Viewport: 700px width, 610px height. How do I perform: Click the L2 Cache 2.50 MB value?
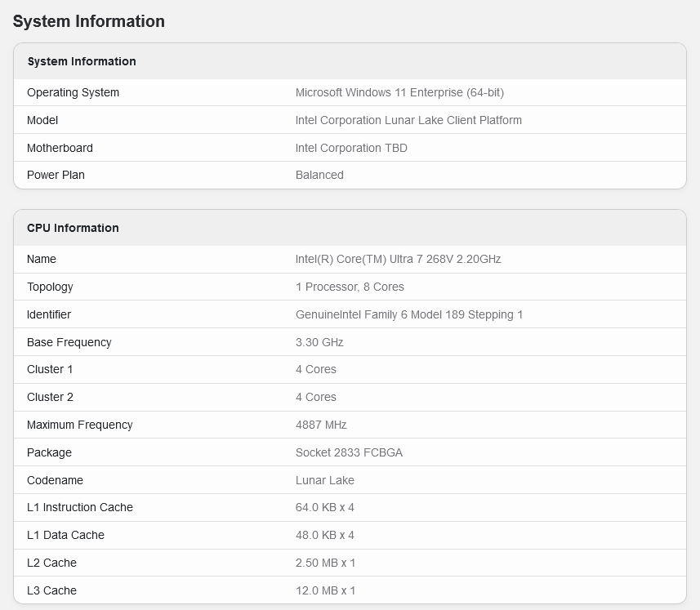tap(325, 563)
